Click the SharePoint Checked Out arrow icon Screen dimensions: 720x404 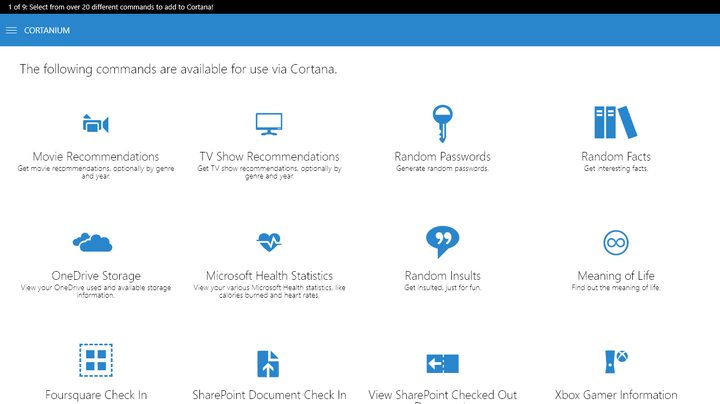[x=442, y=364]
